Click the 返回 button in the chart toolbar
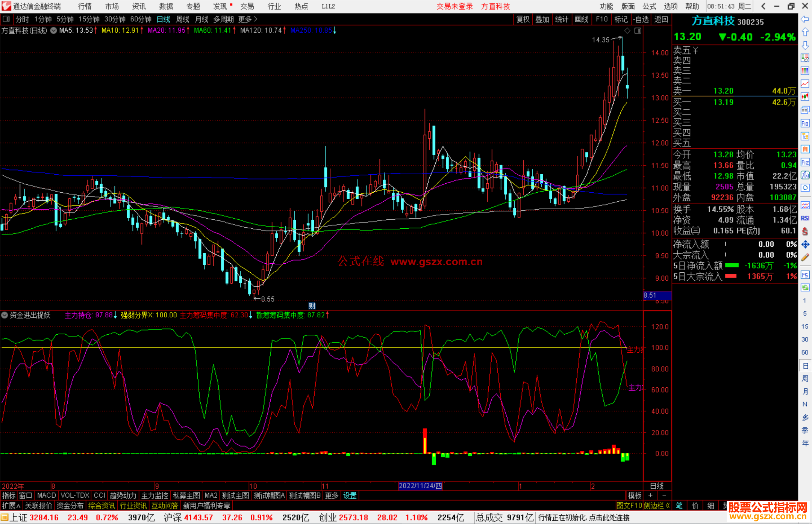Viewport: 812px width, 524px height. [661, 19]
